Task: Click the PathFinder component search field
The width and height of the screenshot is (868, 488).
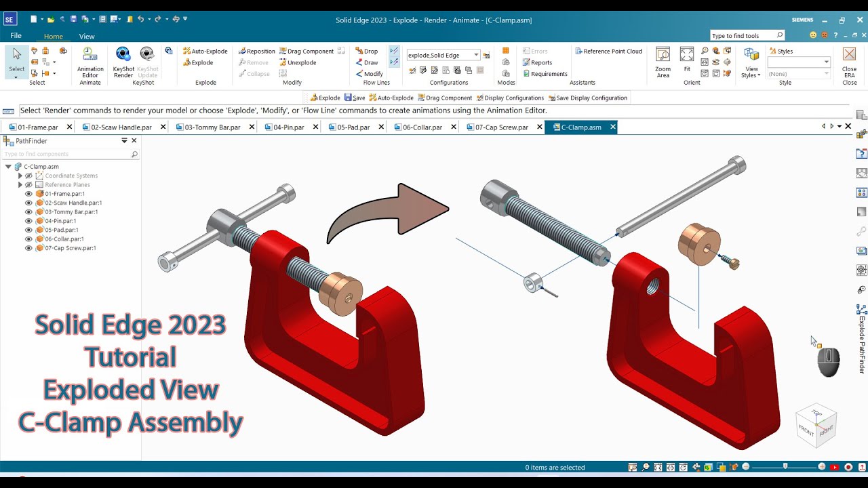Action: click(x=70, y=155)
